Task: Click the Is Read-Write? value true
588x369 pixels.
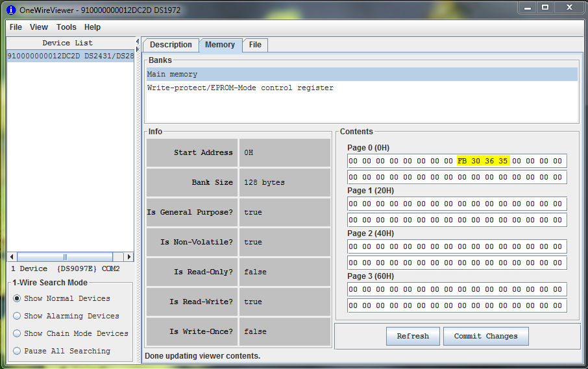Action: 285,302
